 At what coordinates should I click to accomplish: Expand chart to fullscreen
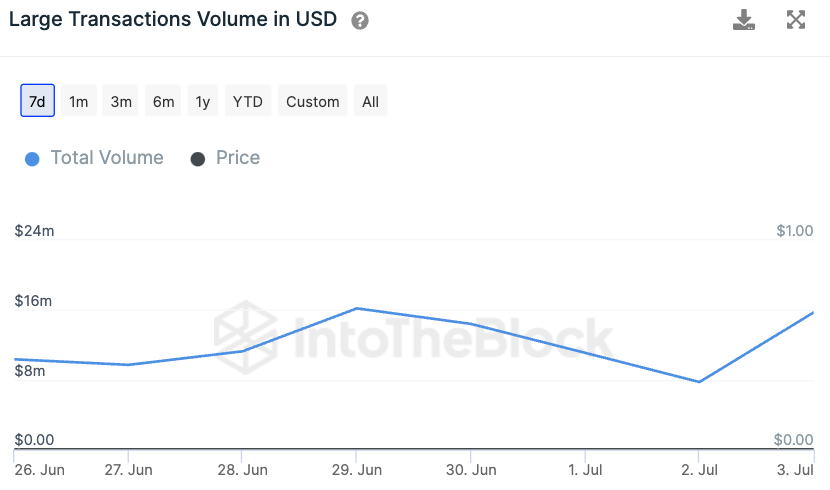tap(796, 20)
